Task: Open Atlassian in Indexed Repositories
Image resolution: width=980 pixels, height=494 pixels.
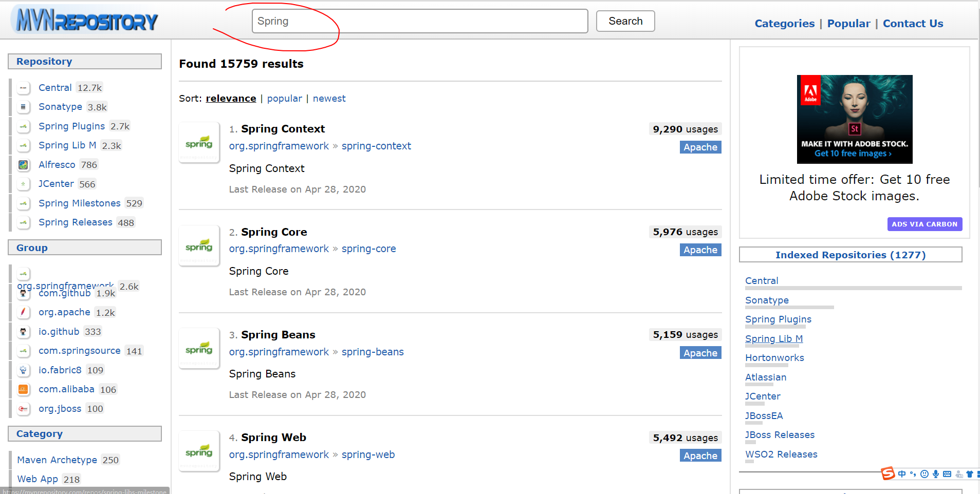Action: point(766,377)
